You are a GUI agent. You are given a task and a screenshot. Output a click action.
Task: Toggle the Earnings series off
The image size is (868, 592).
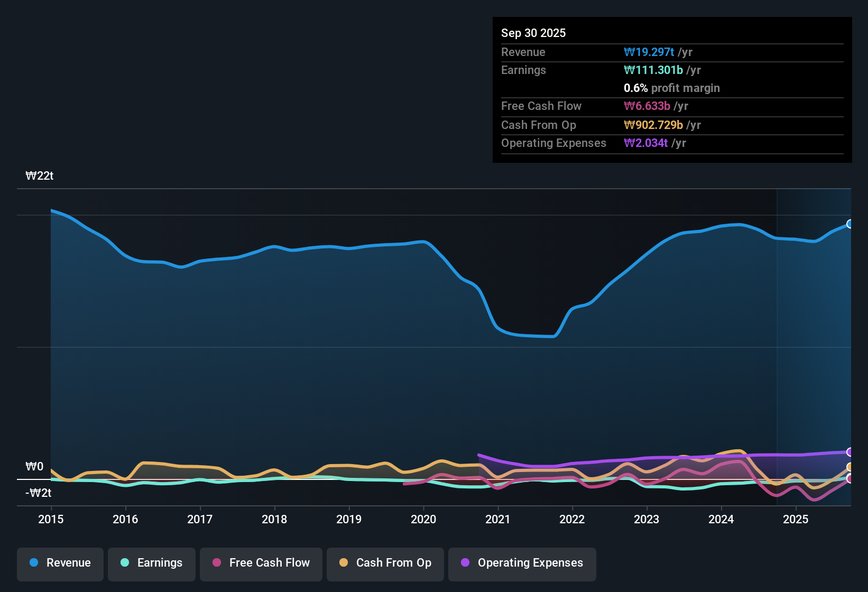(x=151, y=563)
